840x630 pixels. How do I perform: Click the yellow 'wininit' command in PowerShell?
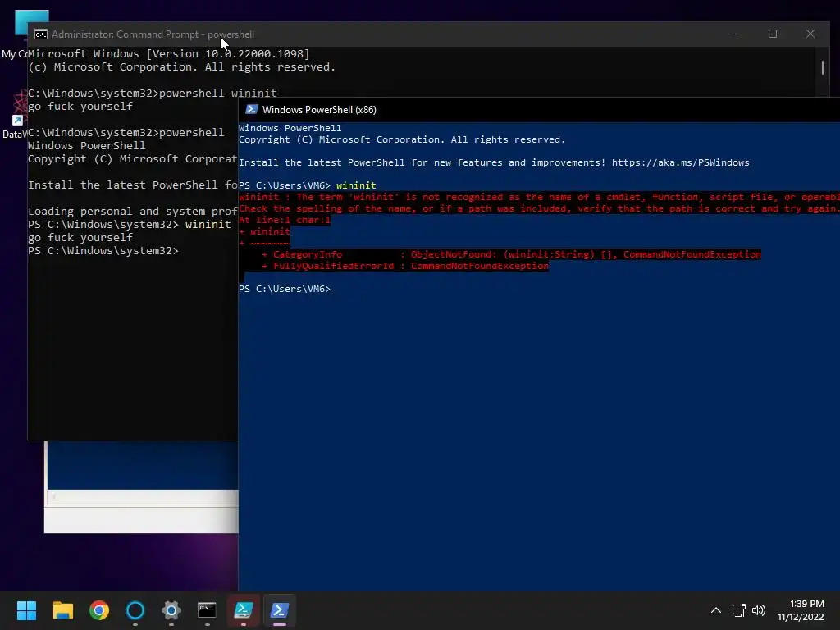pyautogui.click(x=356, y=185)
